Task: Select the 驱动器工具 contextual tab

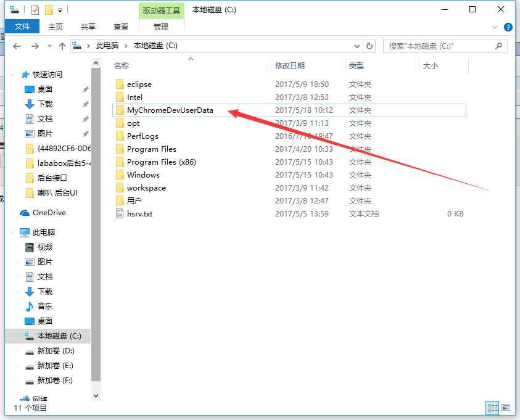Action: tap(161, 10)
